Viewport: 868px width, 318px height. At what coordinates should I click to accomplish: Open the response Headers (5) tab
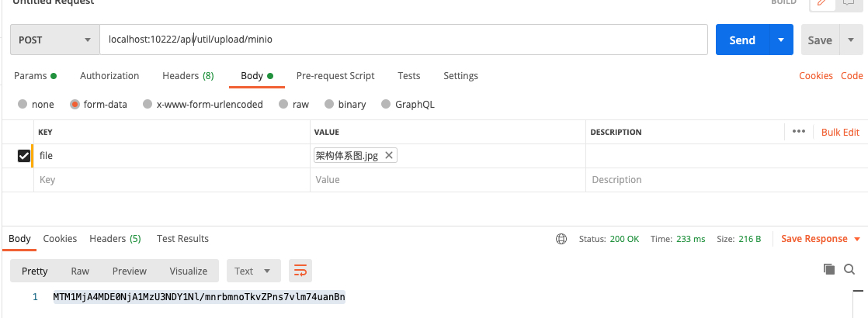point(115,239)
